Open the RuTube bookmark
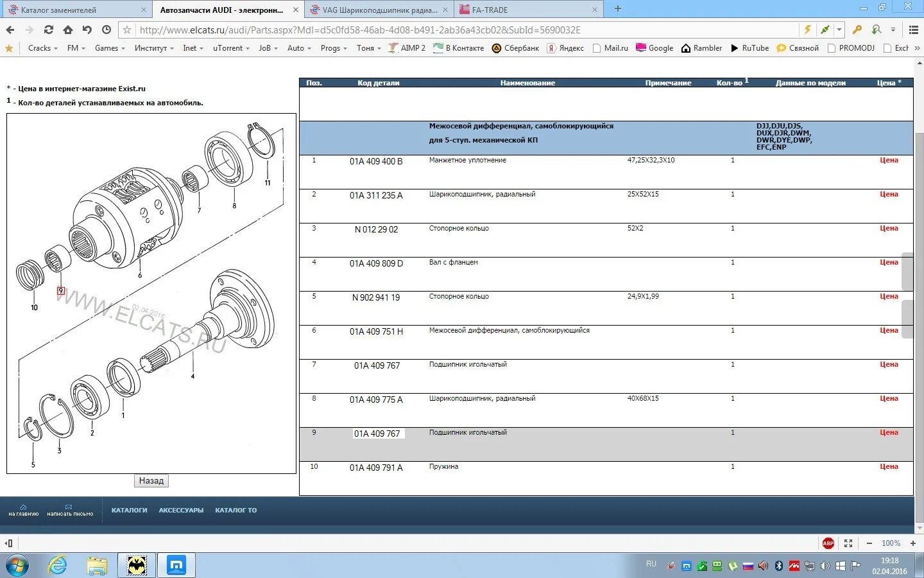This screenshot has height=578, width=924. pyautogui.click(x=749, y=48)
